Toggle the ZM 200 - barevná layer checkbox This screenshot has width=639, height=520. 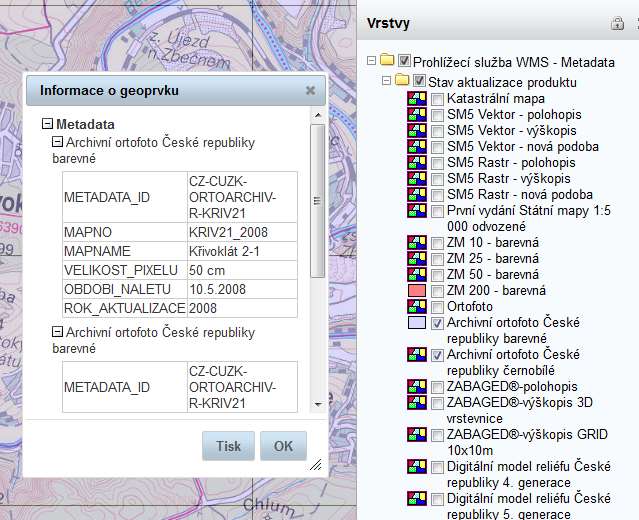point(437,291)
